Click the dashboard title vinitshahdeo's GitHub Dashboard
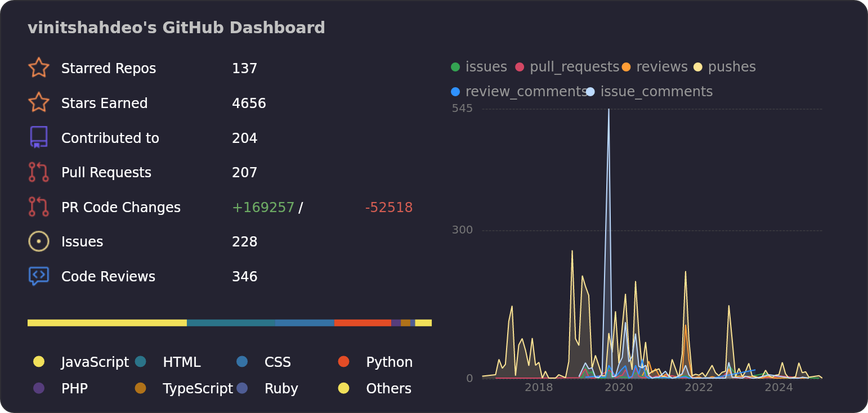Viewport: 868px width, 413px height. [176, 28]
